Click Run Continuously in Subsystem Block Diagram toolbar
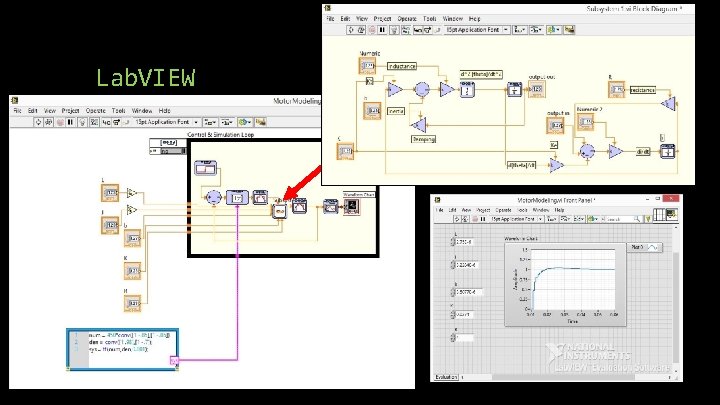The width and height of the screenshot is (720, 405). pyautogui.click(x=361, y=30)
